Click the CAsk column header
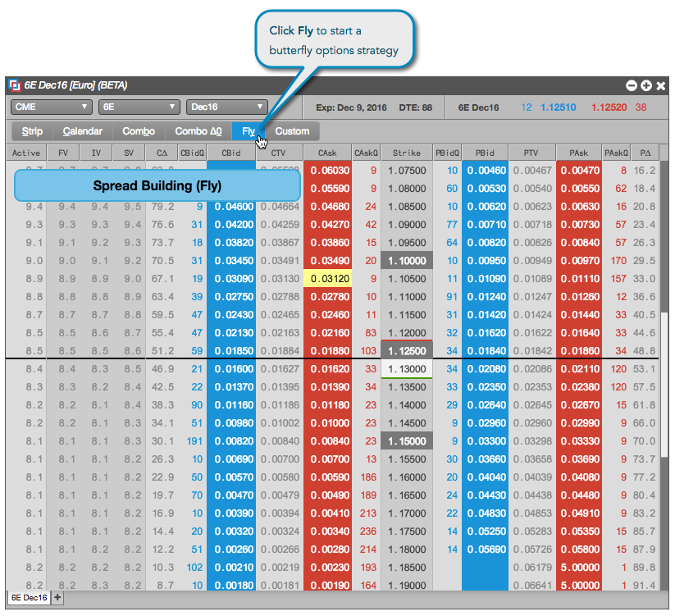This screenshot has width=675, height=616. 327,153
